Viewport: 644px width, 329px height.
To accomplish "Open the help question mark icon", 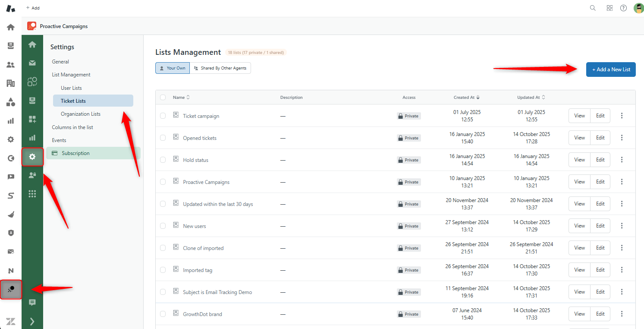I will pos(623,8).
